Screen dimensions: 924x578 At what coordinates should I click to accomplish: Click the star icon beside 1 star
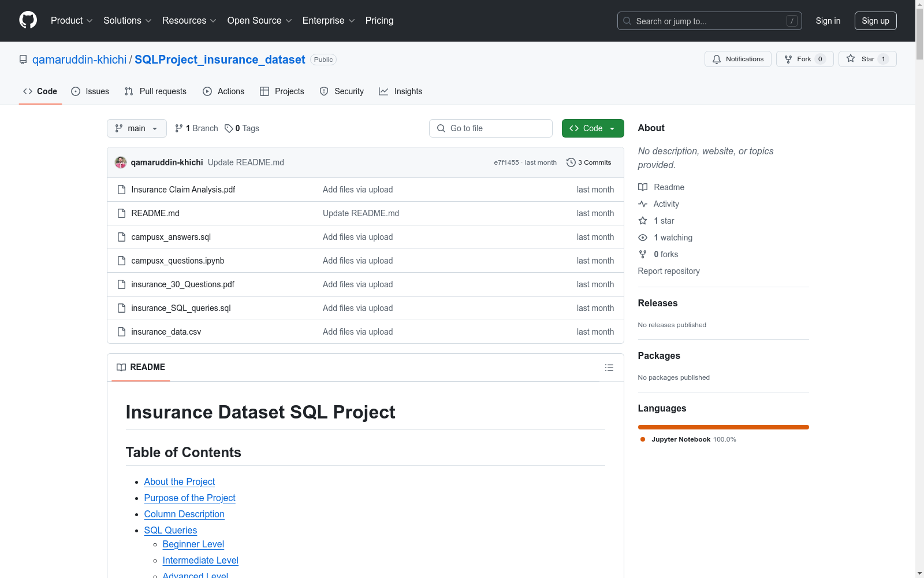(x=643, y=221)
